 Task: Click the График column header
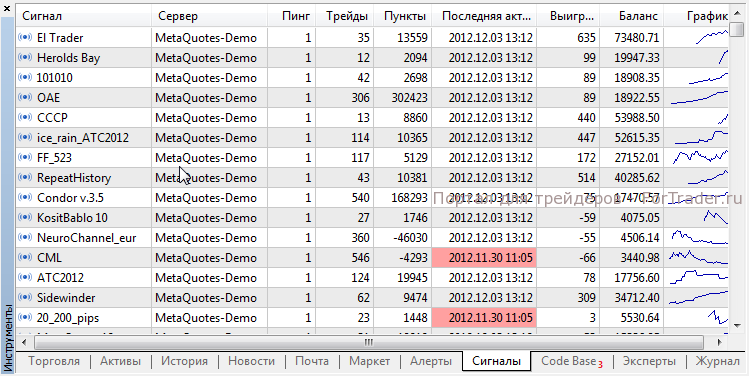[x=696, y=16]
